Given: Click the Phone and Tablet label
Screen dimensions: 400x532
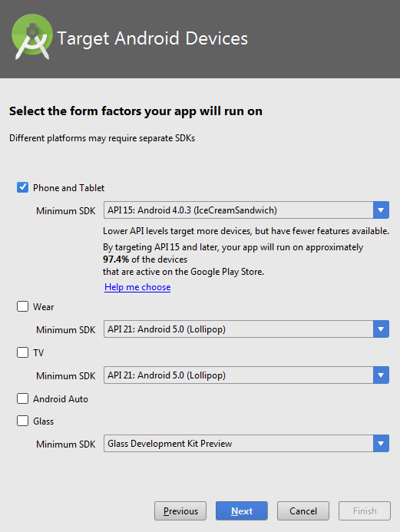Looking at the screenshot, I should point(68,187).
